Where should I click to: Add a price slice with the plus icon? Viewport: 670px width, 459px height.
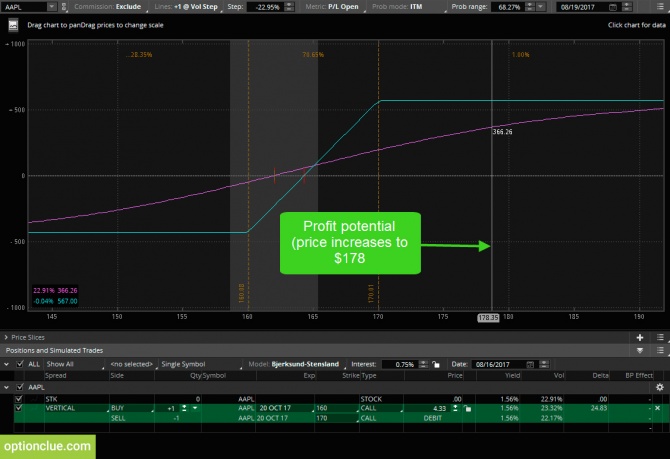point(640,338)
